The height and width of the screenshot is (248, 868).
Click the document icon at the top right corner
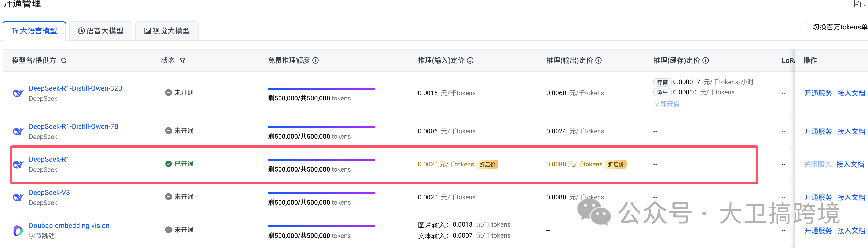[857, 4]
